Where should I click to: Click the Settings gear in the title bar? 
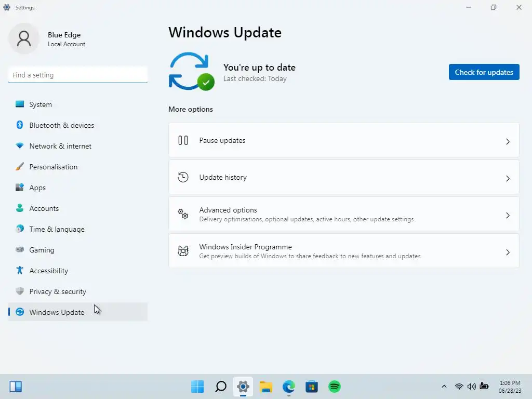7,7
